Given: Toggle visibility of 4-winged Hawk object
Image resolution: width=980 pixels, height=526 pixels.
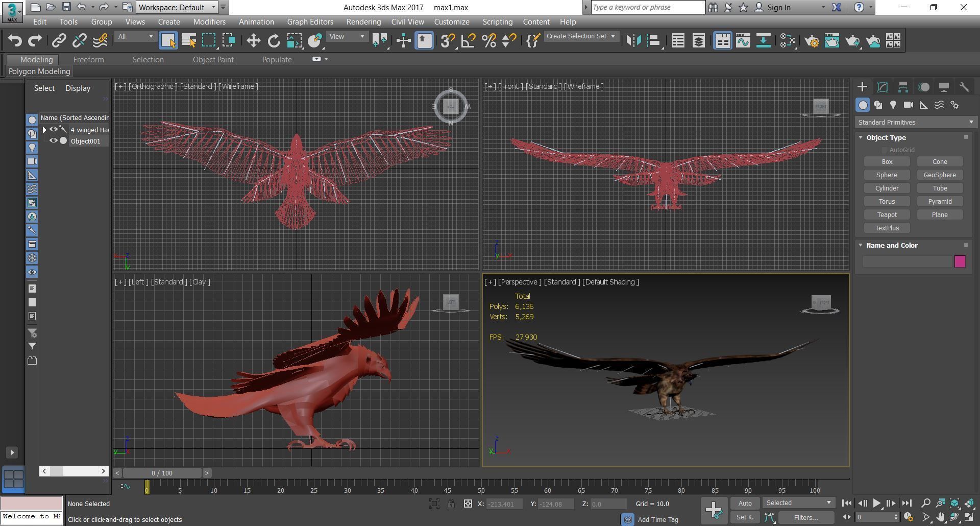Looking at the screenshot, I should tap(53, 130).
